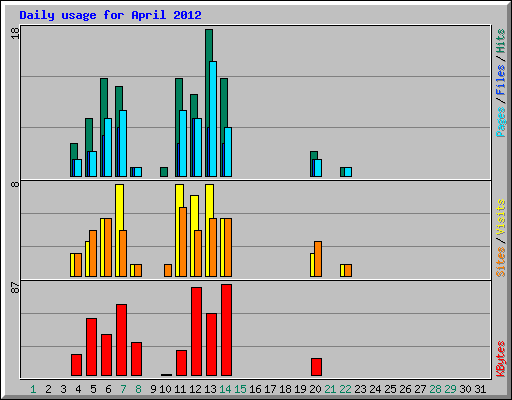Click day 31 on the x-axis
Viewport: 512px width, 400px height.
click(480, 389)
